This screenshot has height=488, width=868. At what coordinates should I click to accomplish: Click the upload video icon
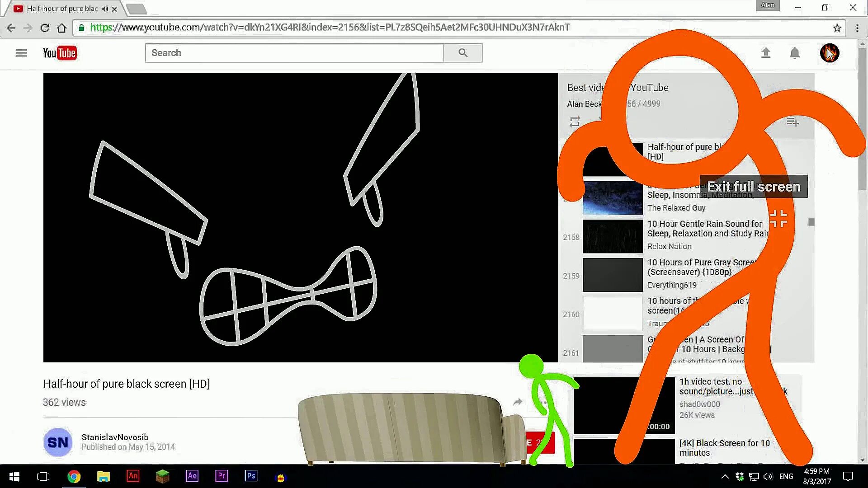(765, 53)
